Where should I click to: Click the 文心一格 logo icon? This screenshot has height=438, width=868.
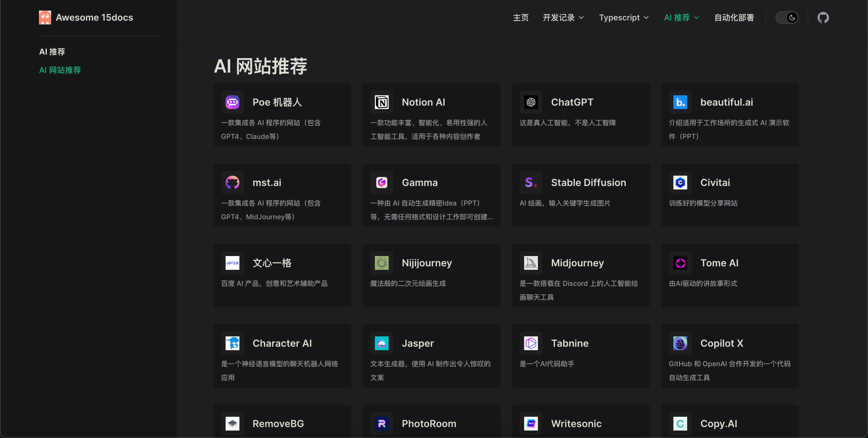(x=232, y=263)
